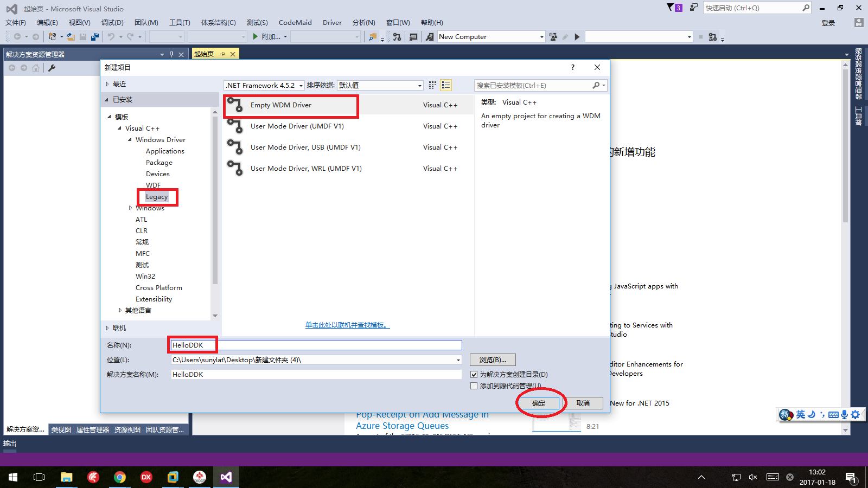Open the 工具(T) menu
The image size is (868, 488).
(x=180, y=23)
